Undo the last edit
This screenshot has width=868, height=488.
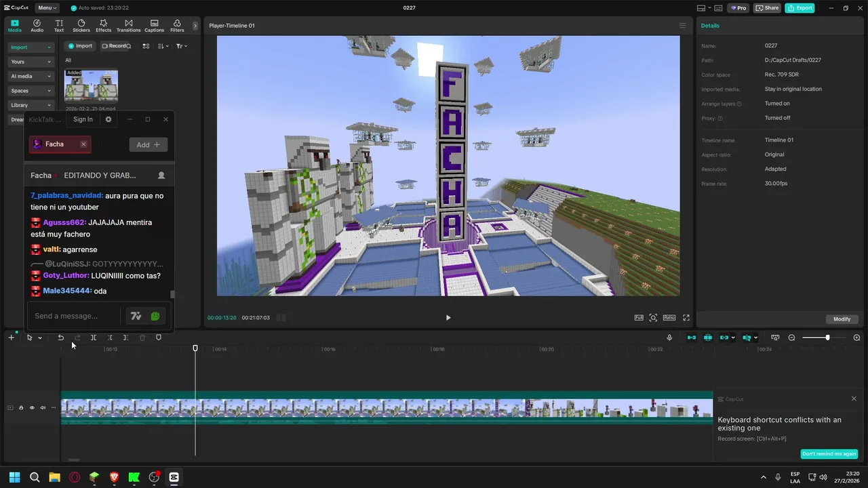pos(60,338)
